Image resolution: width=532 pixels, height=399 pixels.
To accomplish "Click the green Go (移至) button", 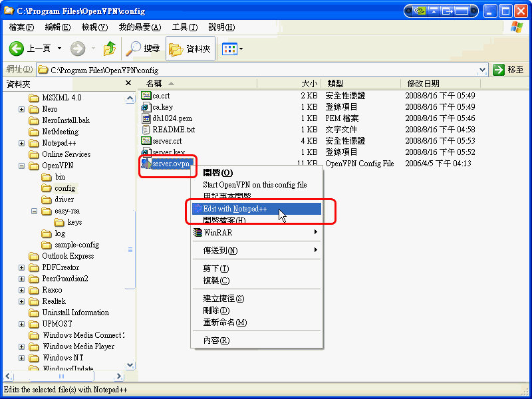I will pyautogui.click(x=508, y=70).
